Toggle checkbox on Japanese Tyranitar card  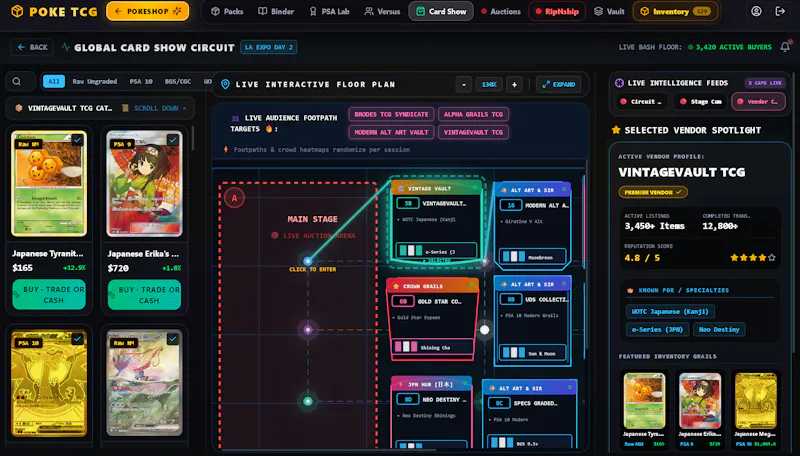click(x=77, y=139)
